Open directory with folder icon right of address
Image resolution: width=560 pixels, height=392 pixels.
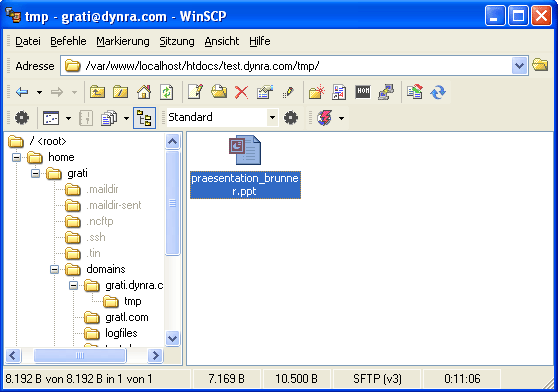(x=540, y=65)
